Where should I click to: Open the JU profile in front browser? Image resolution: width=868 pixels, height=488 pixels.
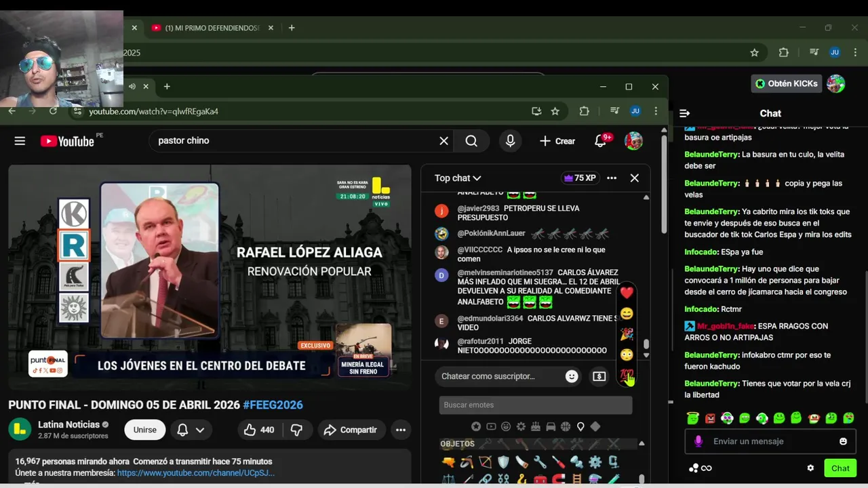[635, 111]
